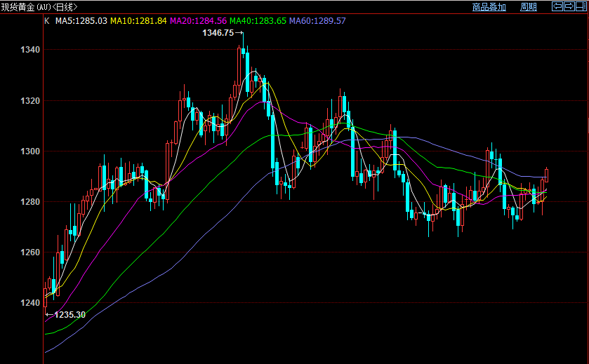Toggle the panel layout icon

tap(581, 6)
